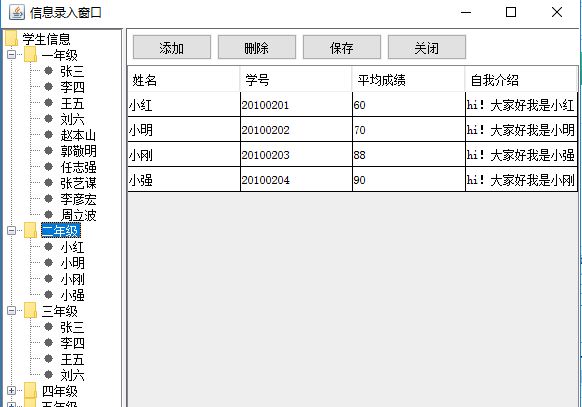Select 郭敬明 in the student tree
The height and width of the screenshot is (407, 582).
[79, 151]
